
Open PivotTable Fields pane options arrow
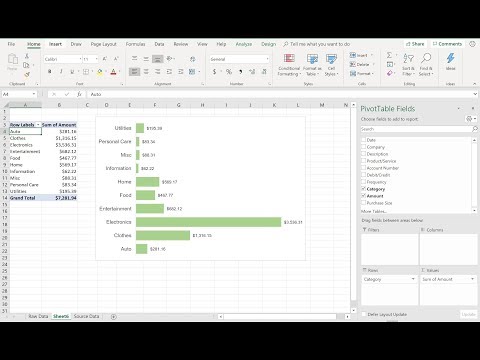[459, 108]
